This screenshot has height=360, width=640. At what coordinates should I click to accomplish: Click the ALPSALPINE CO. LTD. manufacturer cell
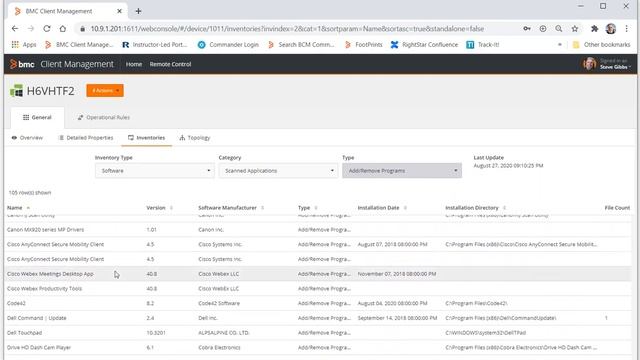tap(224, 333)
